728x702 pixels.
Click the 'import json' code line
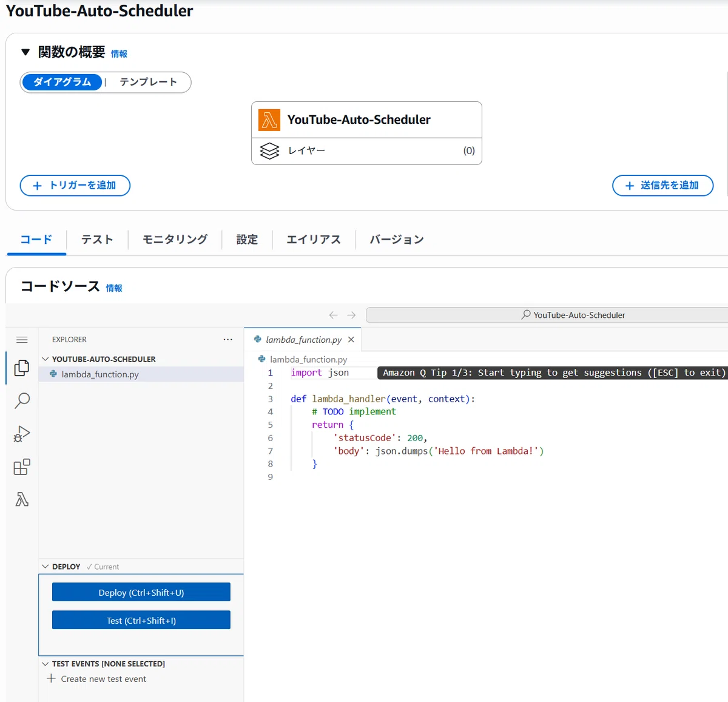(x=320, y=373)
